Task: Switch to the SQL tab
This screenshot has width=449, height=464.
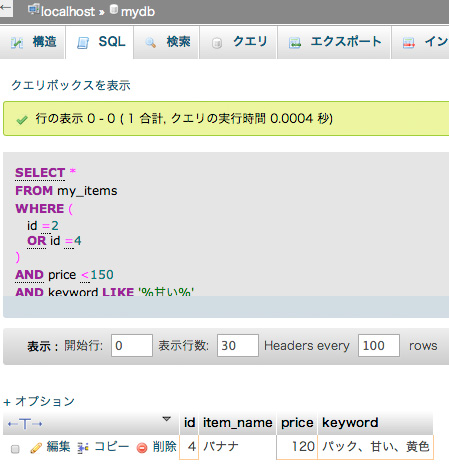Action: (100, 42)
